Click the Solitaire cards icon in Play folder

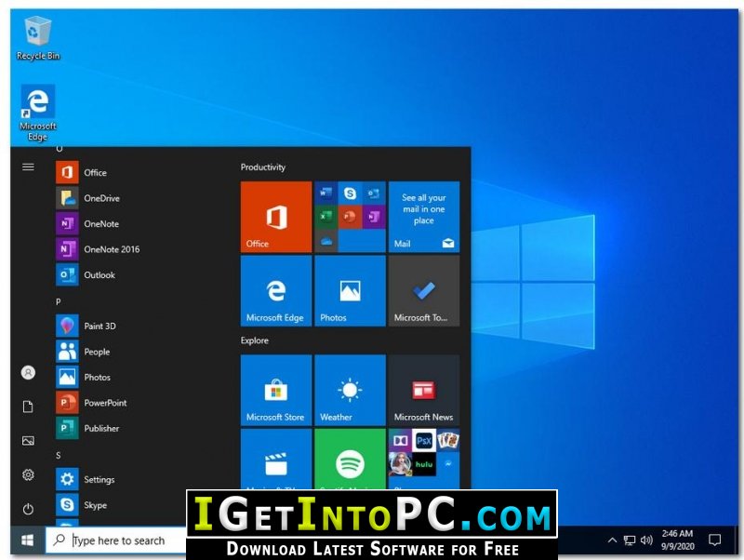coord(448,441)
